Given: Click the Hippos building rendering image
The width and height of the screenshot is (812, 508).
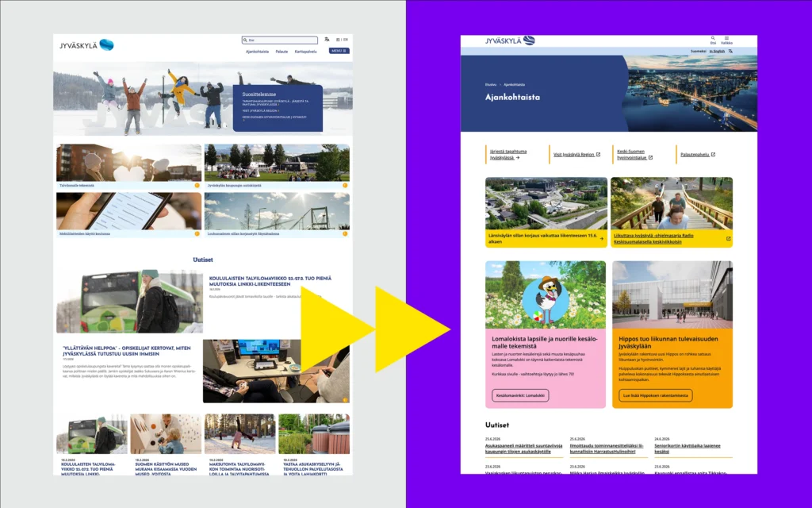Looking at the screenshot, I should [x=672, y=294].
